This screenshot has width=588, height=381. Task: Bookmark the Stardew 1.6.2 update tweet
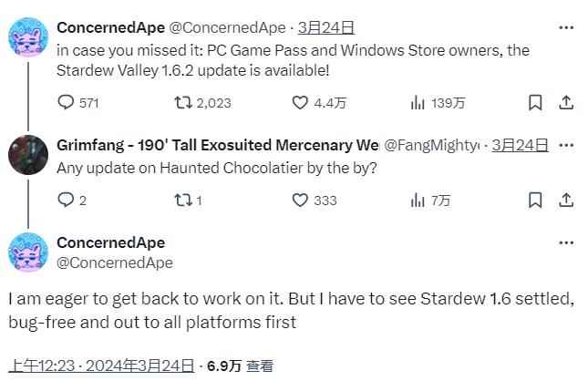coord(536,103)
